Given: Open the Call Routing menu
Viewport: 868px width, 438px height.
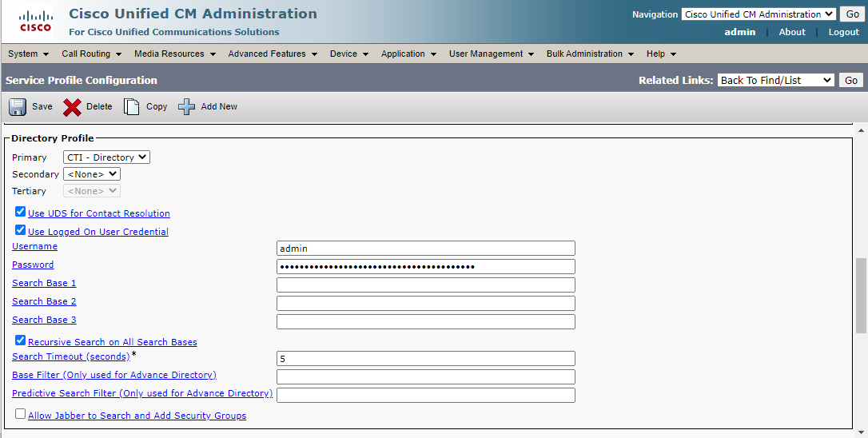Looking at the screenshot, I should coord(91,54).
